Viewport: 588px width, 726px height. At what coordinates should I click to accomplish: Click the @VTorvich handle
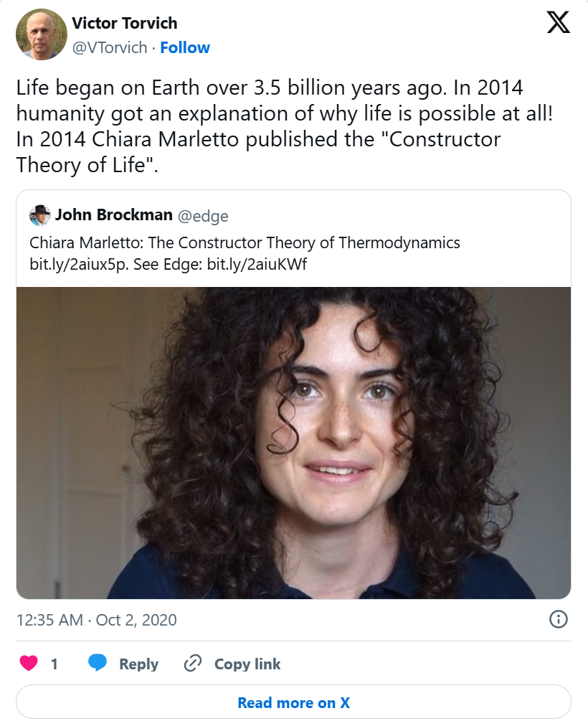coord(109,48)
